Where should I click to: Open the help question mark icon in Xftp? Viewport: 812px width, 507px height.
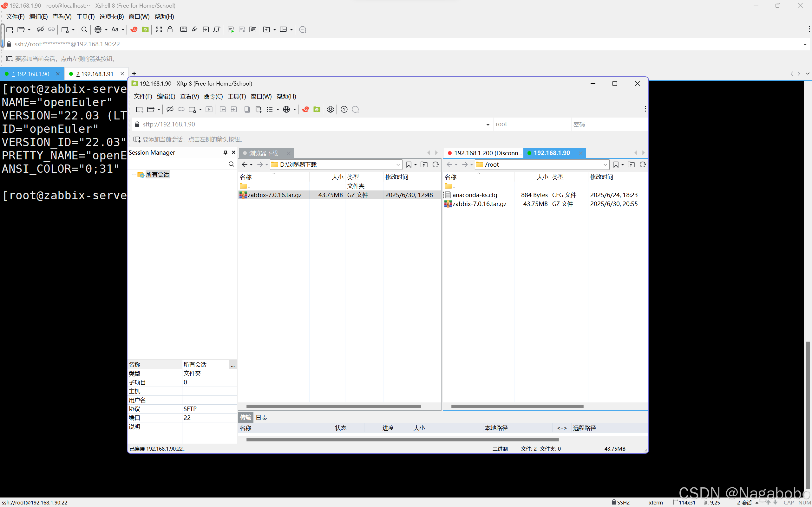coord(344,109)
